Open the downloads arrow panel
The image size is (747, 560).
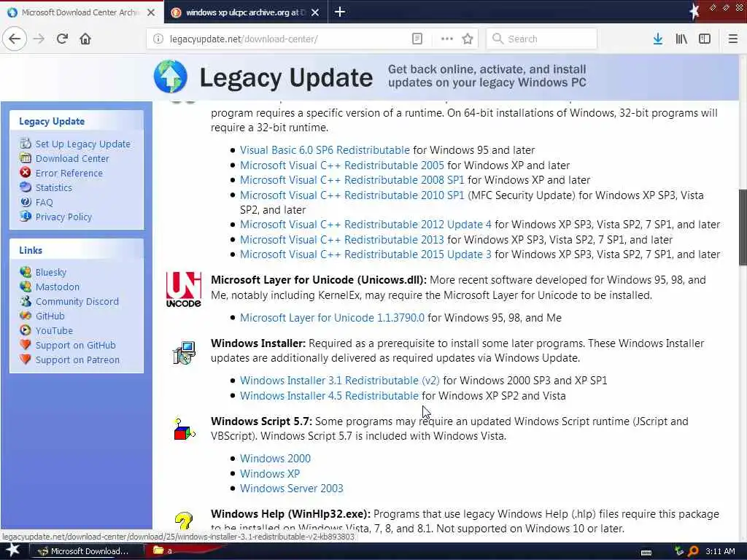657,39
